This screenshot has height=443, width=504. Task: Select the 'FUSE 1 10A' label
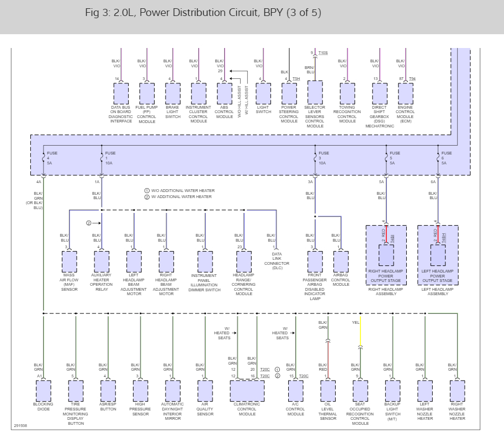[110, 158]
